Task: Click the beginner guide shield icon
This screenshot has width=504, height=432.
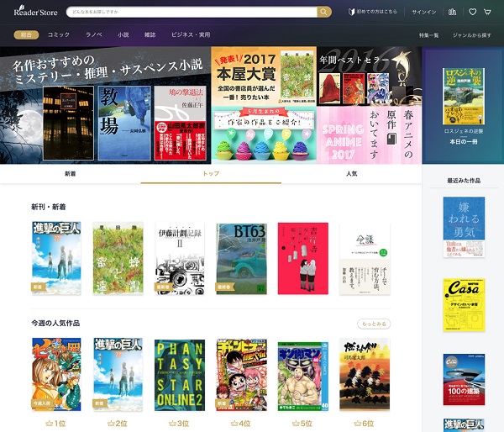Action: (351, 12)
